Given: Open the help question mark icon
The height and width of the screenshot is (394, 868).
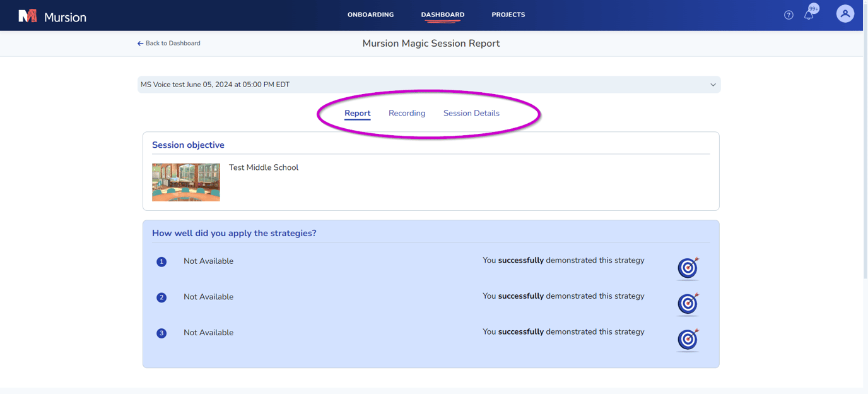Looking at the screenshot, I should click(789, 15).
